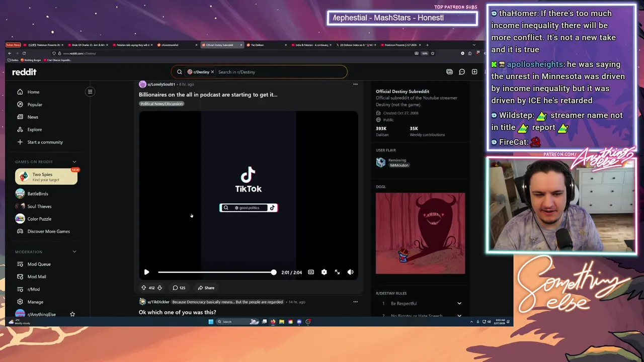
Task: Open the Color Puzzle game
Action: click(39, 219)
